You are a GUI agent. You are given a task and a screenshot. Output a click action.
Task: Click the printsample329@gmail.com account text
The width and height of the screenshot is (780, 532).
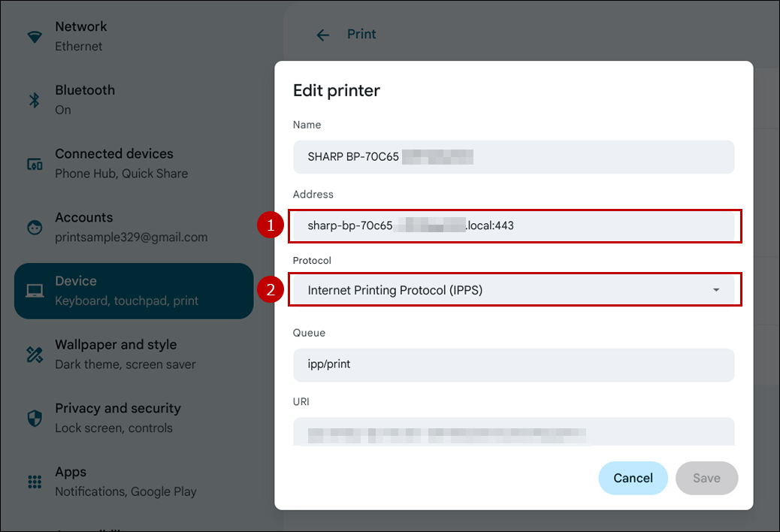132,237
